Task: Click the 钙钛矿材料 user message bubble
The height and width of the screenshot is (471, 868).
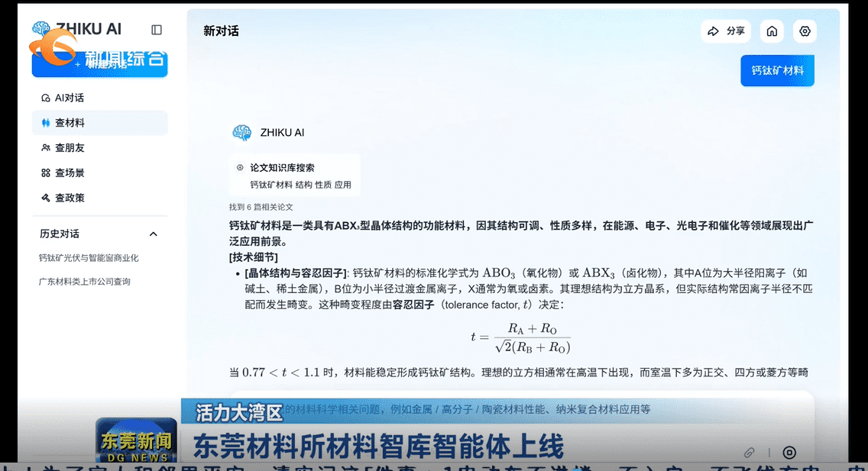Action: pyautogui.click(x=777, y=71)
